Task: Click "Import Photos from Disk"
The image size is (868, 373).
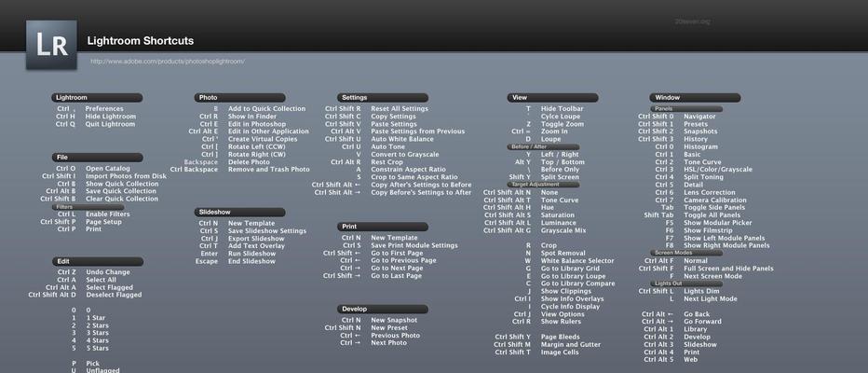Action: click(x=127, y=176)
